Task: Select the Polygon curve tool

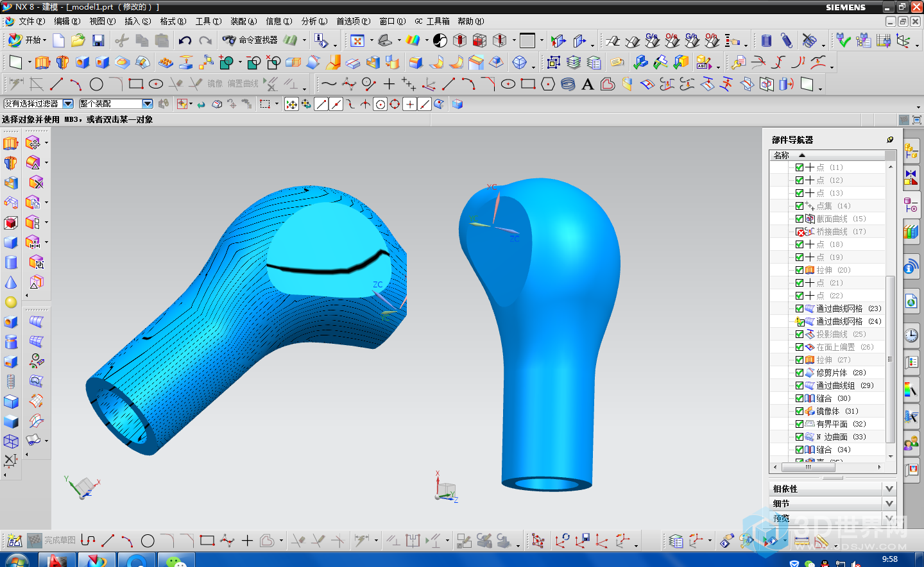Action: (548, 84)
